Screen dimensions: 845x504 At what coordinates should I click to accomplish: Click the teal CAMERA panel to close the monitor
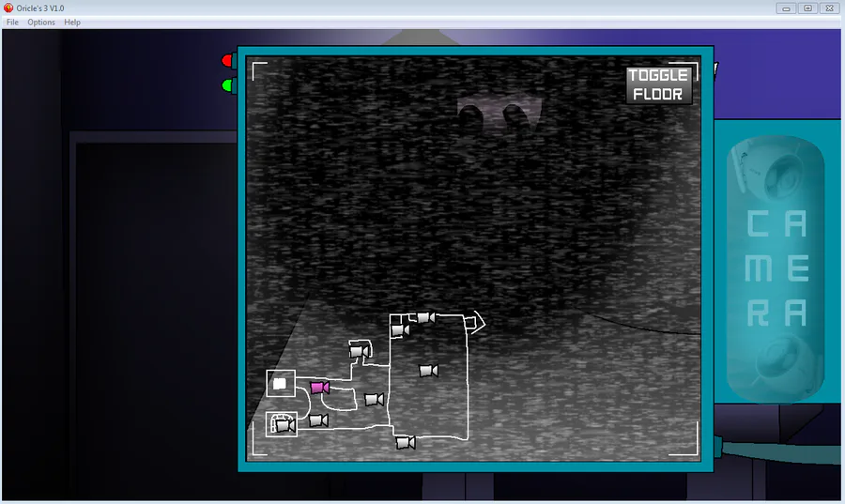click(x=776, y=268)
